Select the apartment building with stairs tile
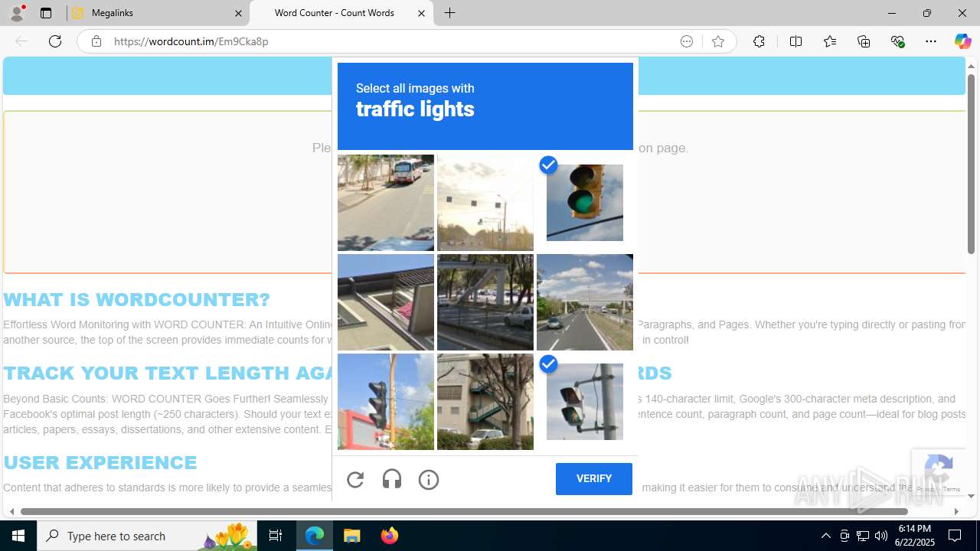This screenshot has height=551, width=980. [x=485, y=402]
